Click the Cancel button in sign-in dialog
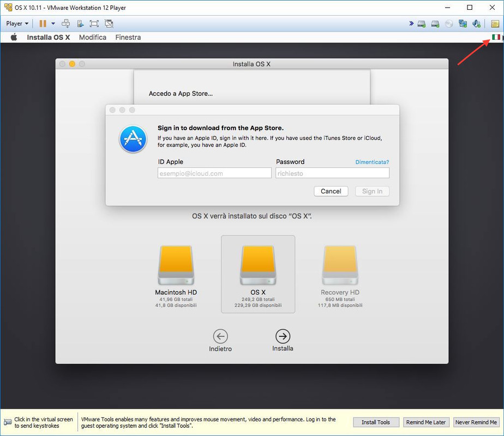The image size is (504, 436). click(331, 191)
